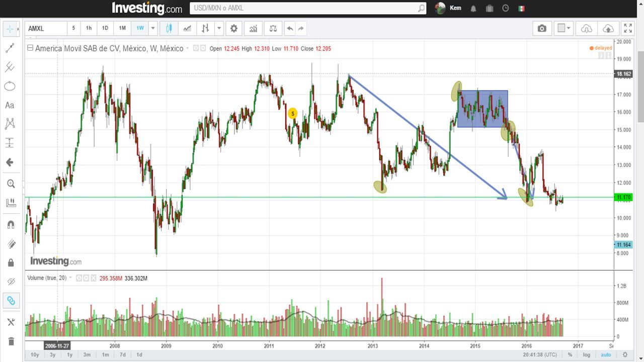This screenshot has height=362, width=644.
Task: Open the notifications bell
Action: (x=473, y=9)
